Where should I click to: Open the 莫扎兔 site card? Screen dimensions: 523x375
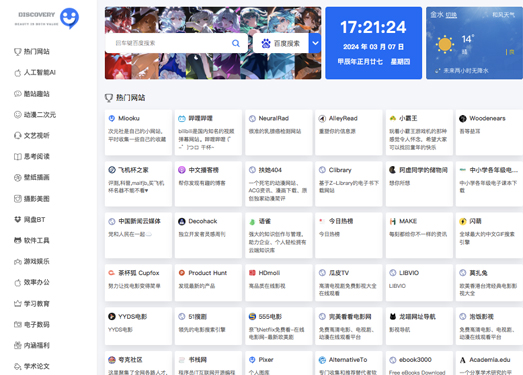point(489,283)
